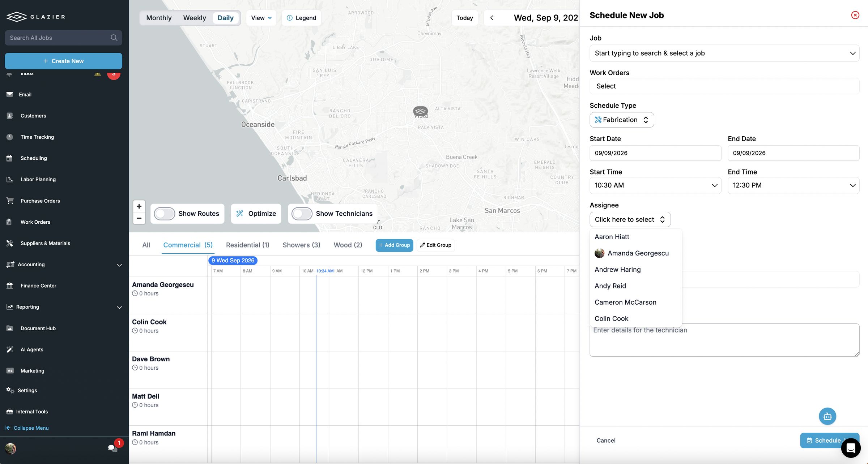The height and width of the screenshot is (464, 868).
Task: Select Andy Reid from assignee list
Action: point(610,286)
